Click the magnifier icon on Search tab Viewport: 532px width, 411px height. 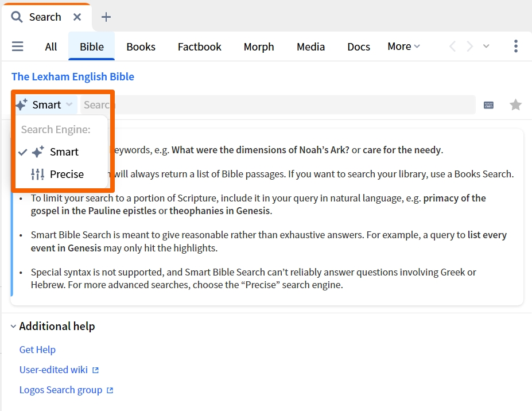17,17
